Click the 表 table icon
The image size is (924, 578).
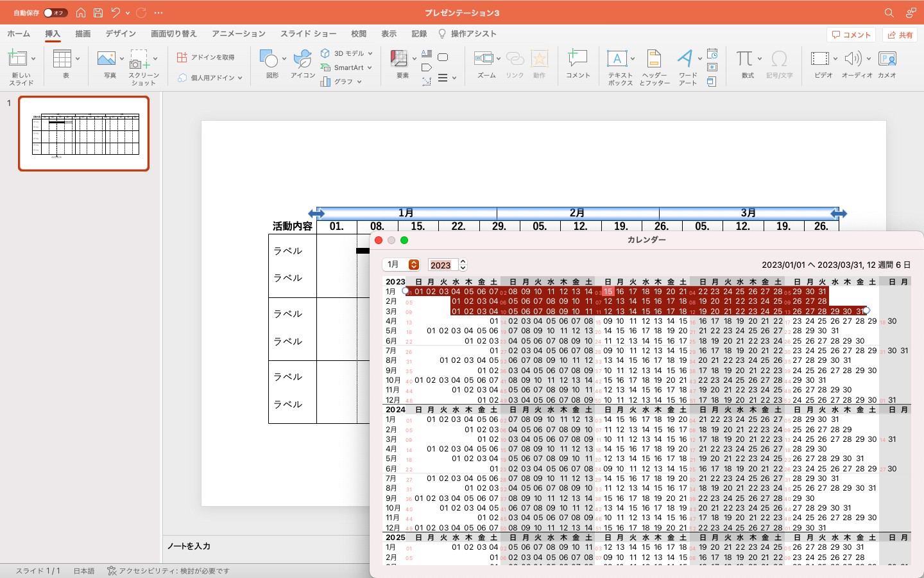(x=63, y=58)
